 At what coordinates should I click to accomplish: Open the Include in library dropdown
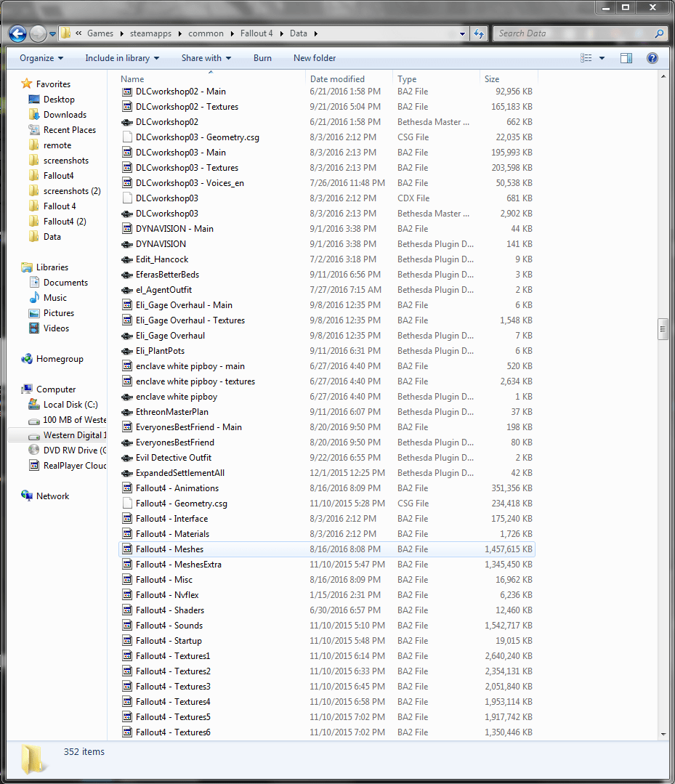122,58
